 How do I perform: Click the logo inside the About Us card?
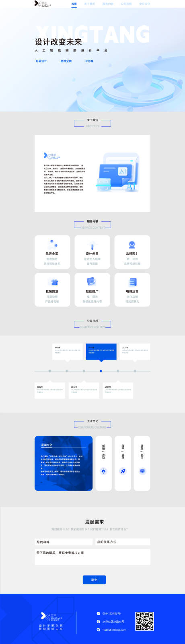click(x=52, y=156)
